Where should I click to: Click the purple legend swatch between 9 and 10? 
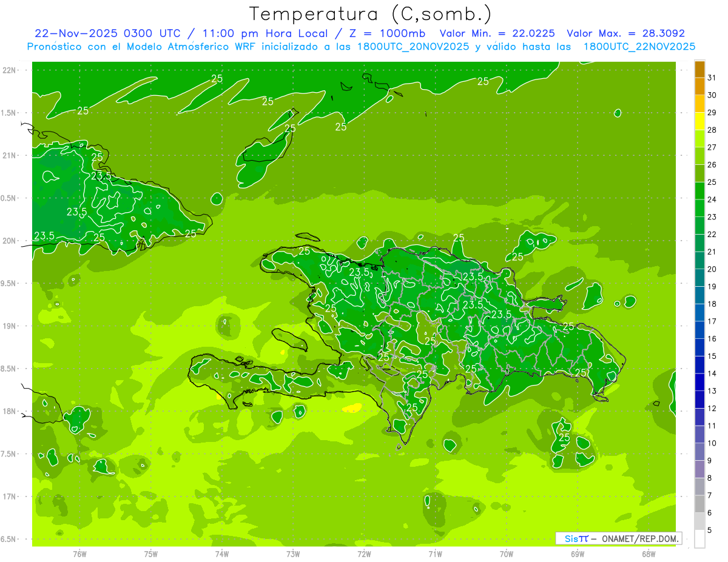click(x=699, y=452)
